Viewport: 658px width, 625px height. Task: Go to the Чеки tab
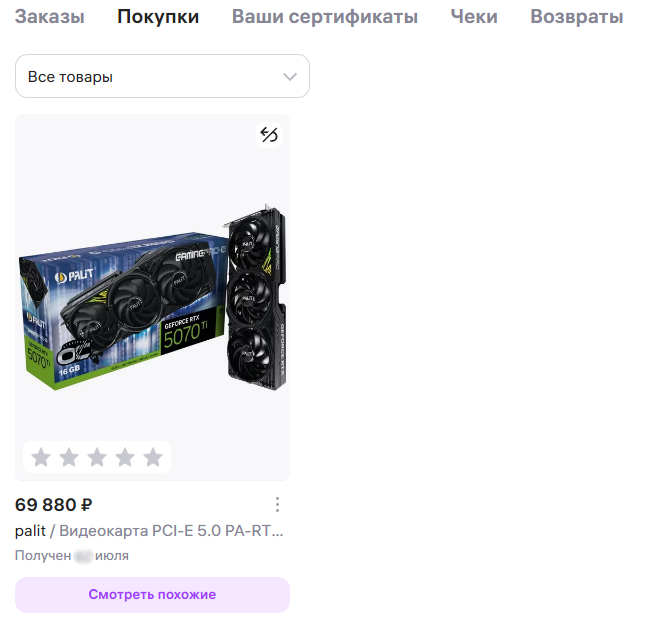(474, 17)
